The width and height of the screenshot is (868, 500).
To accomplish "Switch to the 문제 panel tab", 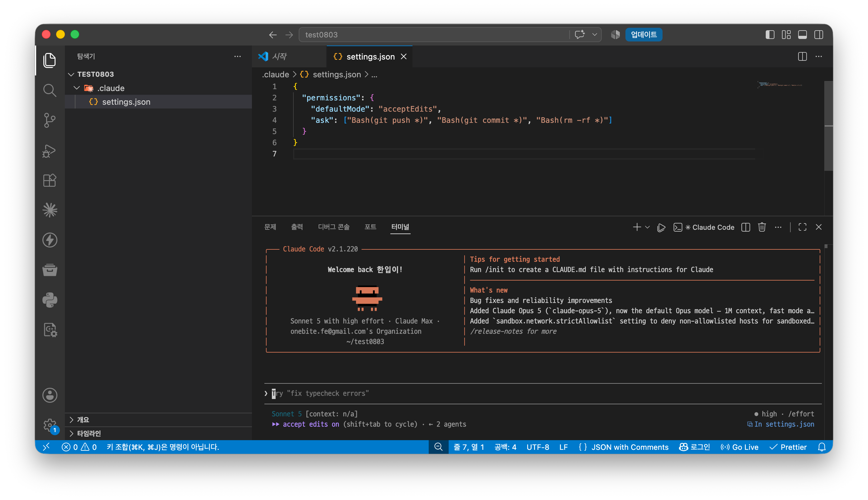I will coord(270,227).
